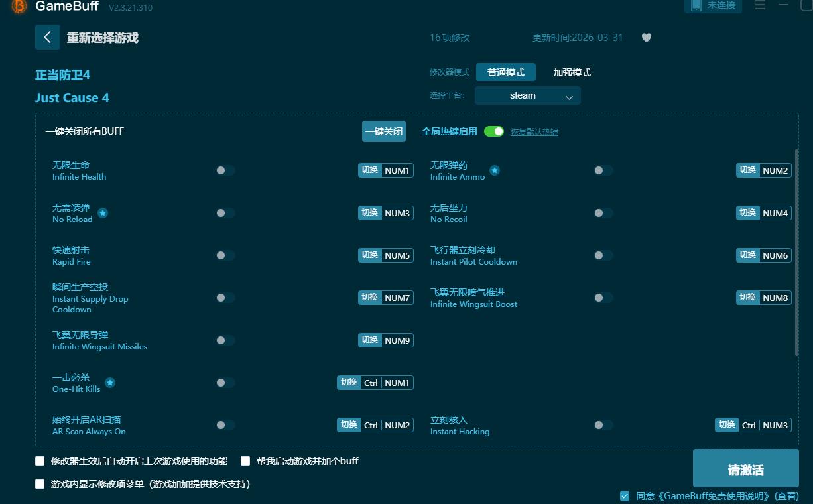The width and height of the screenshot is (813, 504).
Task: Click the 请激活 activate button
Action: [x=746, y=468]
